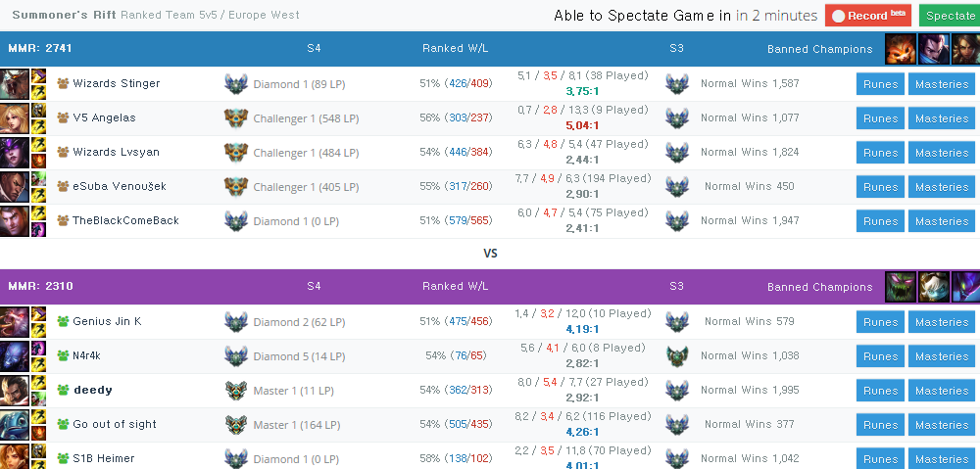The image size is (980, 469).
Task: Open Masteries for V5 Angelas
Action: tap(941, 118)
